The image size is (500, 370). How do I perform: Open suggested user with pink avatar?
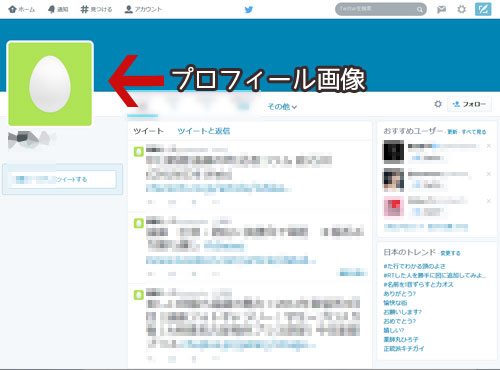click(x=394, y=206)
